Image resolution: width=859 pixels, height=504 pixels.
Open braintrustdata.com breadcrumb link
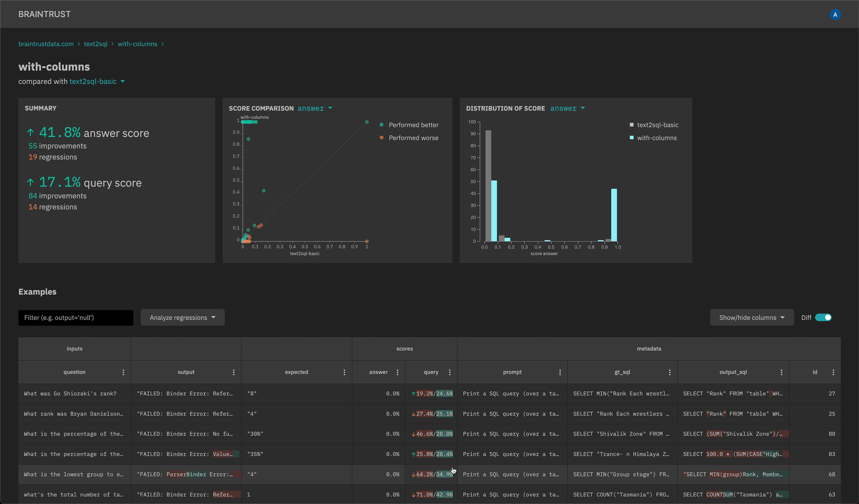(x=46, y=44)
